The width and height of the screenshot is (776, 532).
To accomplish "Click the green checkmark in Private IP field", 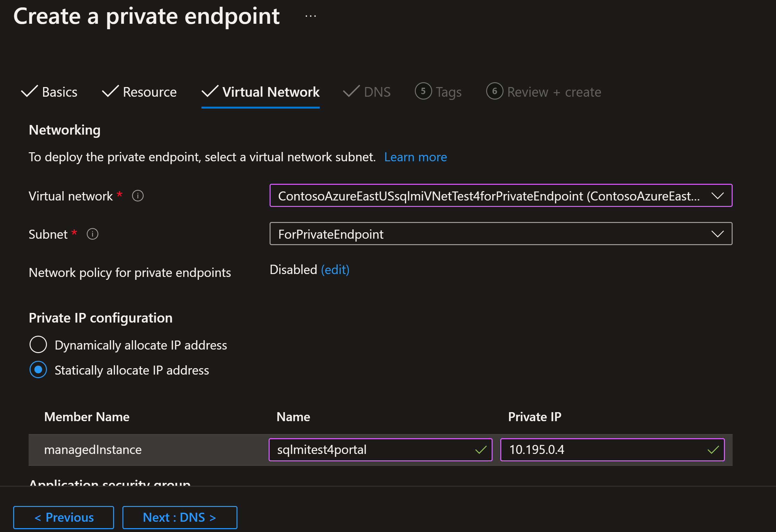I will coord(713,450).
